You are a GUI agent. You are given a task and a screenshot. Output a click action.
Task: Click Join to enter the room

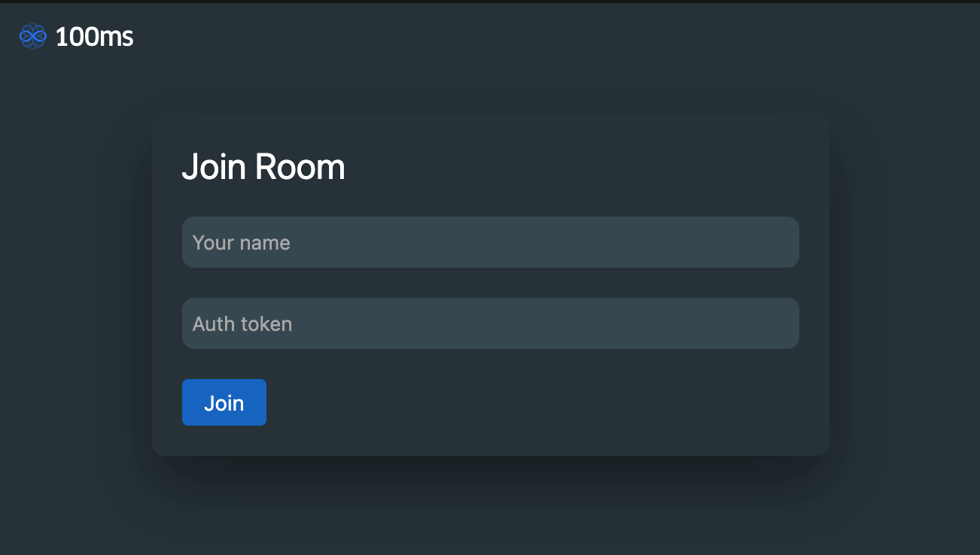[224, 402]
